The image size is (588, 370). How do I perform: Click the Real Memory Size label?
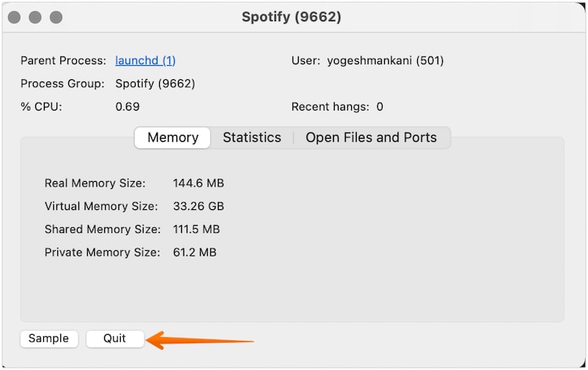(x=95, y=183)
